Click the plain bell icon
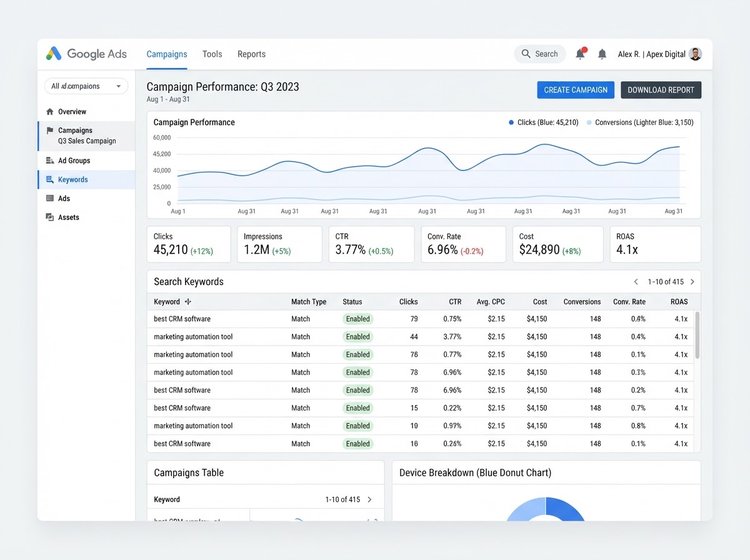Viewport: 750px width, 560px height. point(602,54)
